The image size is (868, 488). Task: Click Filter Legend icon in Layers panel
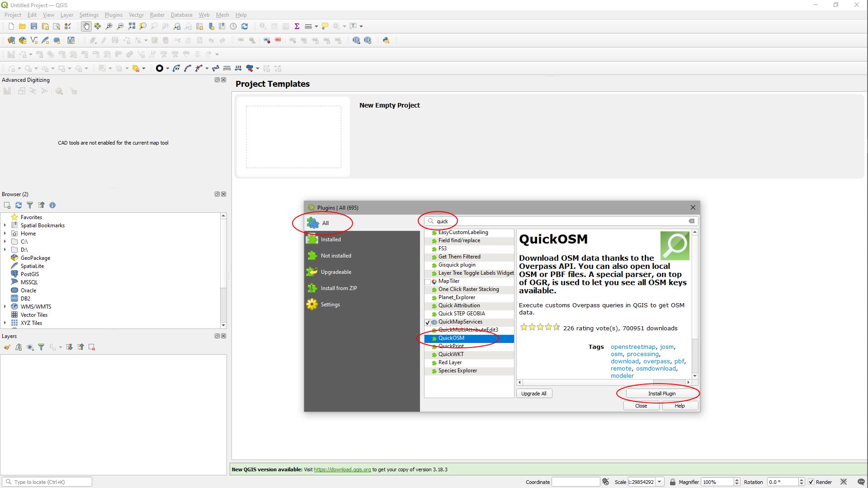coord(41,347)
